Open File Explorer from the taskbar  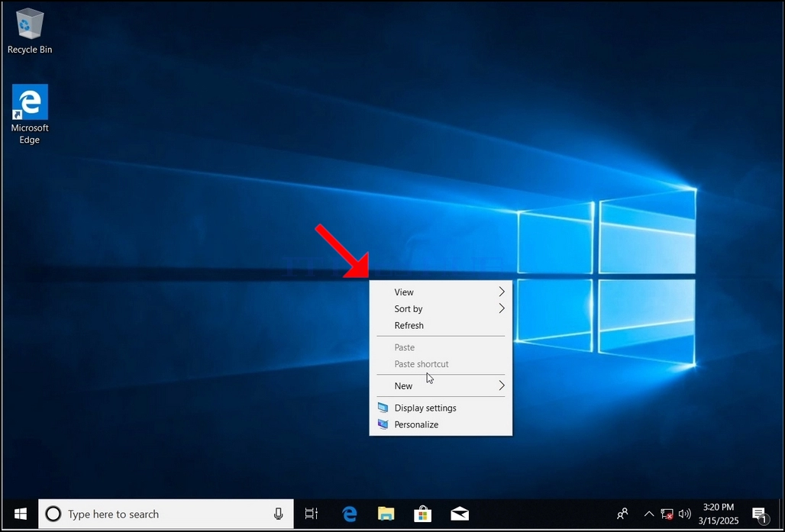(x=386, y=514)
